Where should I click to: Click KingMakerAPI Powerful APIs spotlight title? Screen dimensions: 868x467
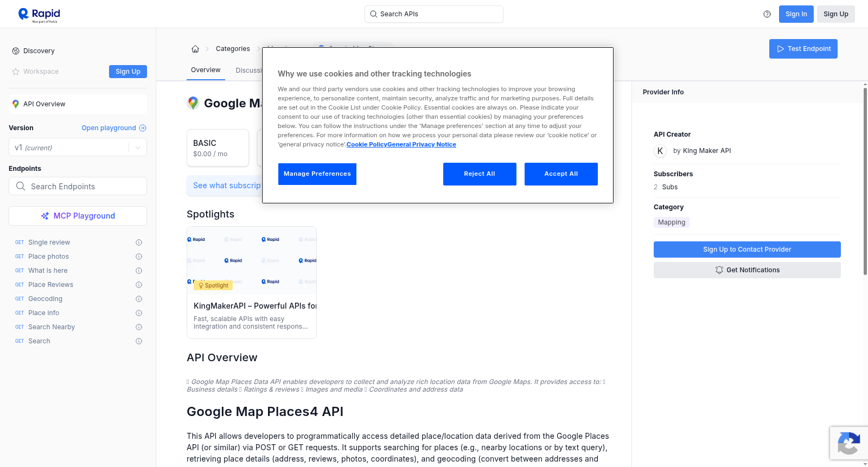click(255, 306)
